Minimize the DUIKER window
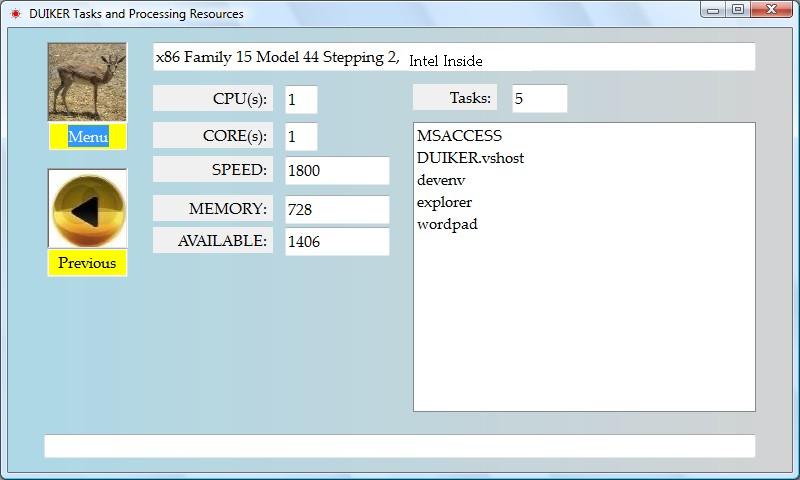Image resolution: width=800 pixels, height=480 pixels. pos(713,10)
